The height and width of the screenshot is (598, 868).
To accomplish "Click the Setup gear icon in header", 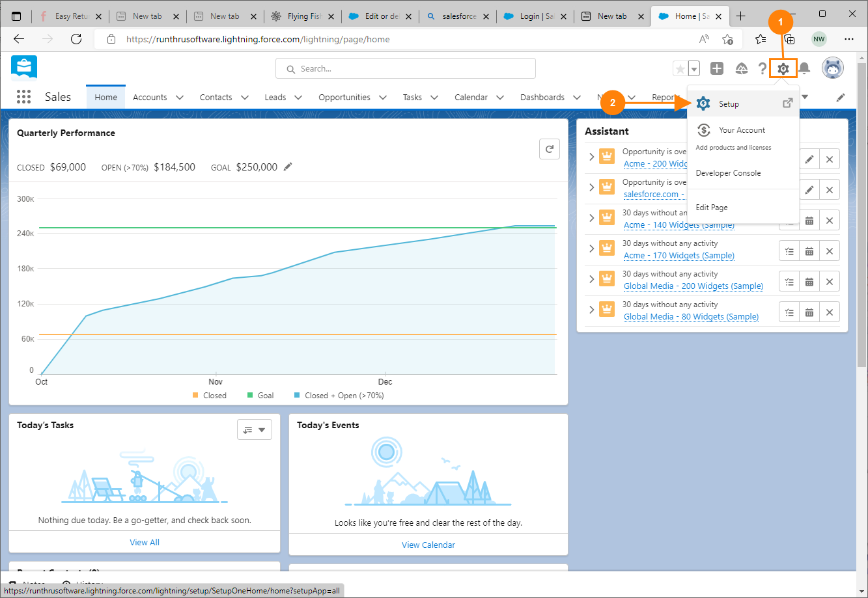I will point(783,68).
